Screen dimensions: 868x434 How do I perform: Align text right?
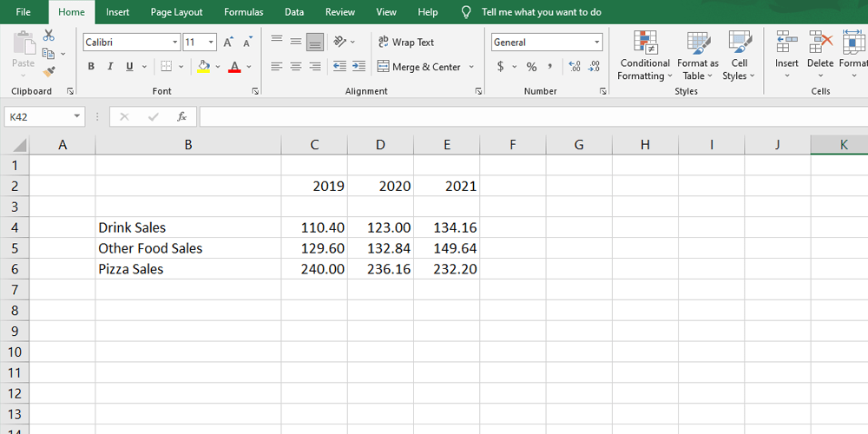[315, 67]
